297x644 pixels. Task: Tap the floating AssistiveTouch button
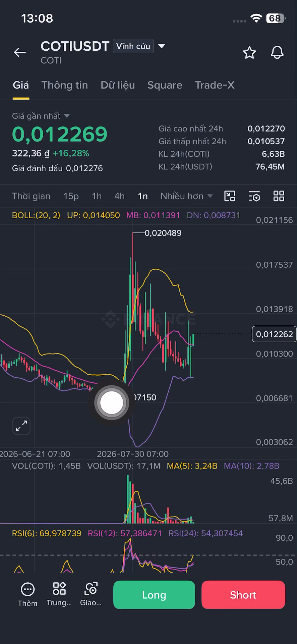[112, 403]
